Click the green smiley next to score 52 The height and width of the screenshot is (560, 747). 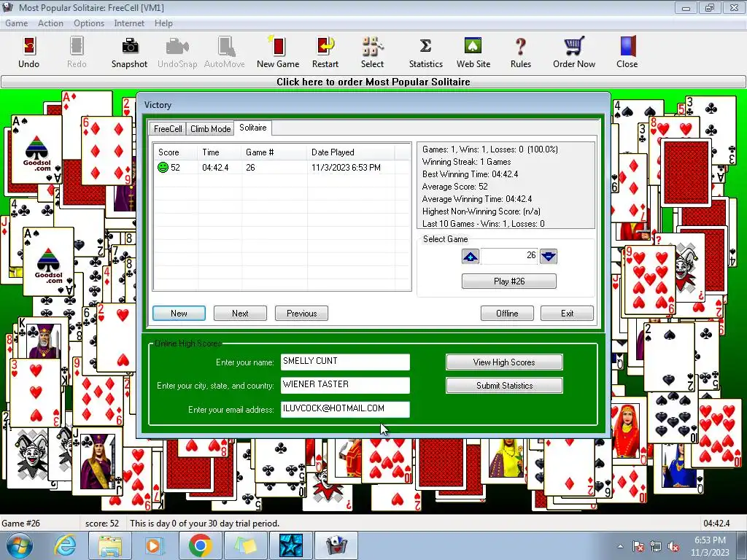pyautogui.click(x=163, y=168)
